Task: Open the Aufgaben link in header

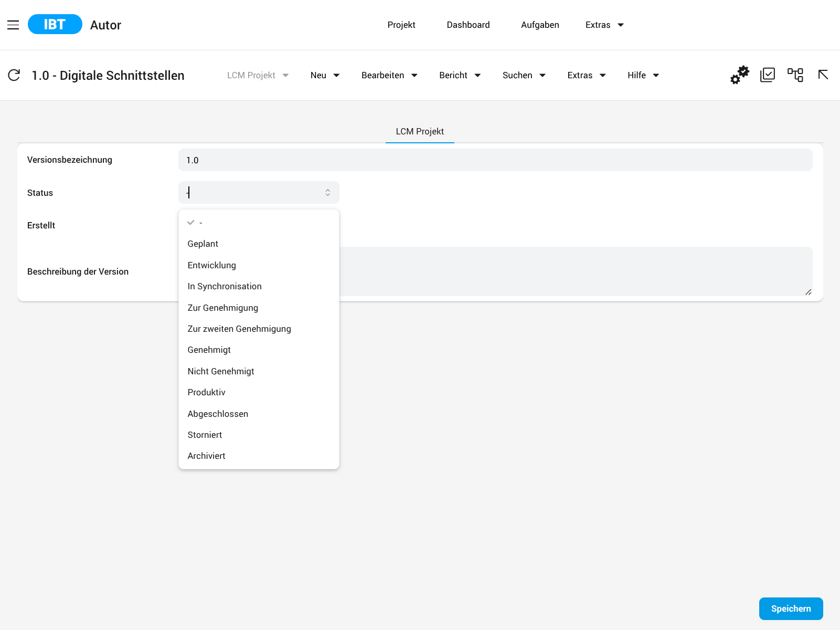Action: (540, 25)
